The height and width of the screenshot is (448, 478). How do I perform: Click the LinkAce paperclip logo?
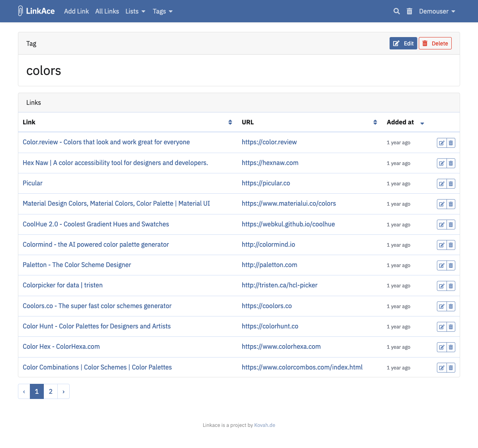pos(21,11)
